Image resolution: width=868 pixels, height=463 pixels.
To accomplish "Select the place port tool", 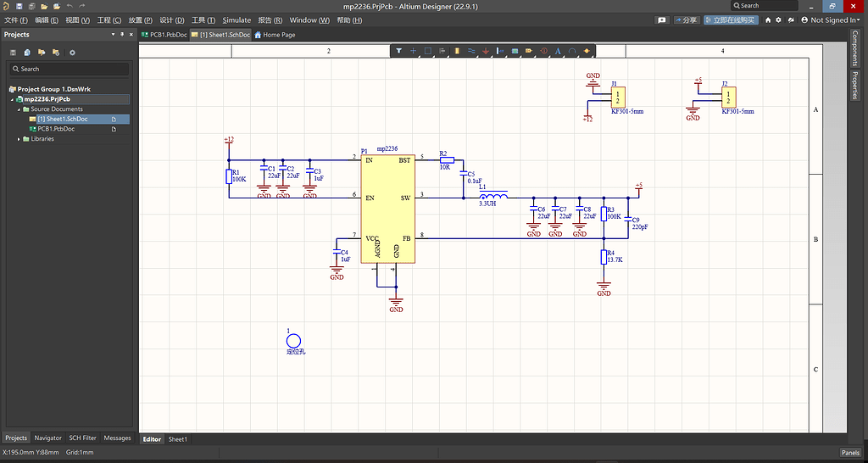I will coord(529,51).
